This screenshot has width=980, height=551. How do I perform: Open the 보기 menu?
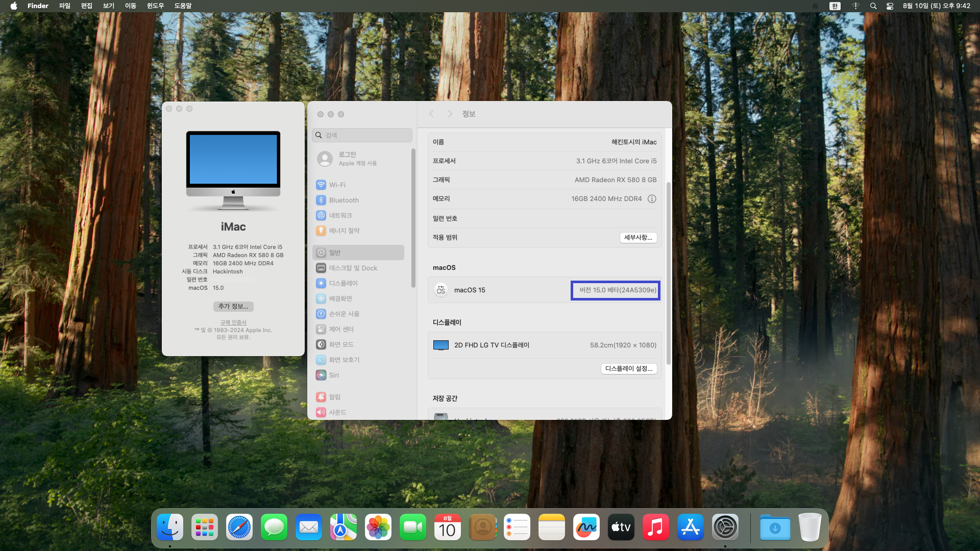coord(109,6)
